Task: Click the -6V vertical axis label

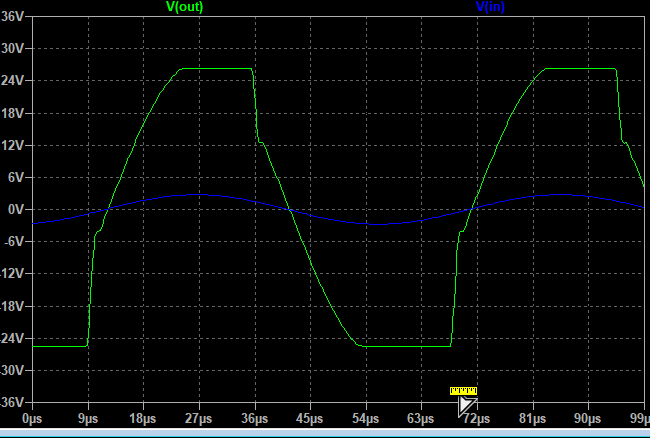Action: (x=13, y=241)
